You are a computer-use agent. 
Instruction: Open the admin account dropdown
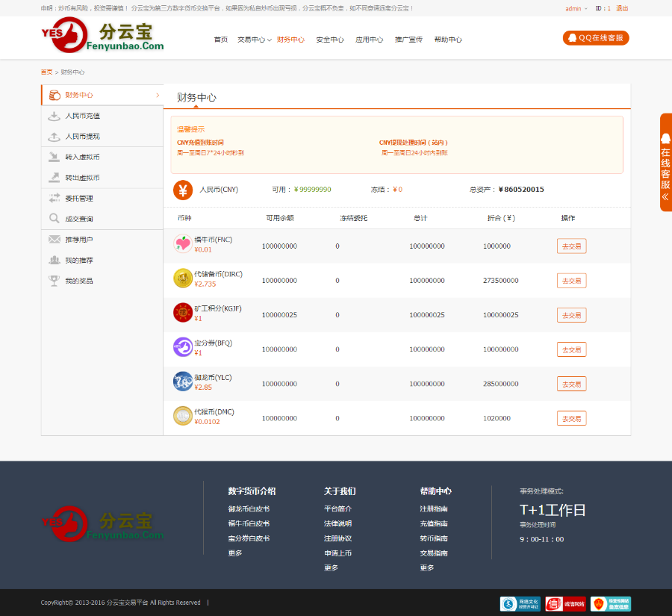point(576,8)
